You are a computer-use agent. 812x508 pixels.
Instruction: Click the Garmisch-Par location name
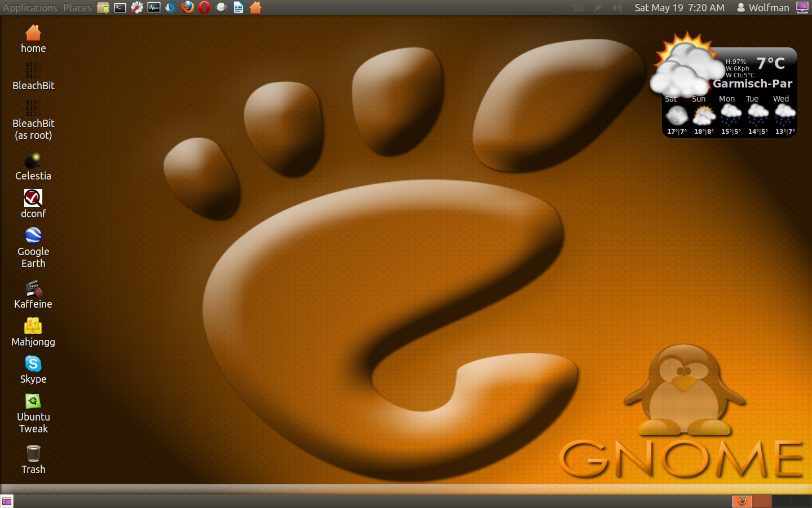point(752,84)
